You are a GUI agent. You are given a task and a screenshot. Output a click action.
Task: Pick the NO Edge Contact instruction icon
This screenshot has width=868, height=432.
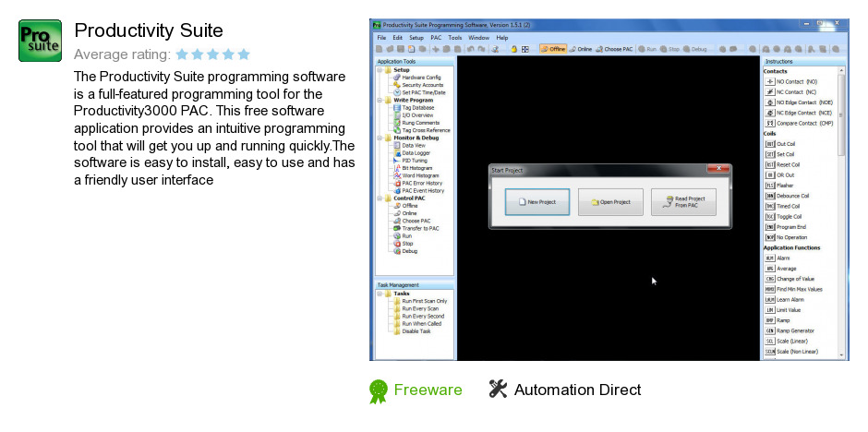769,102
